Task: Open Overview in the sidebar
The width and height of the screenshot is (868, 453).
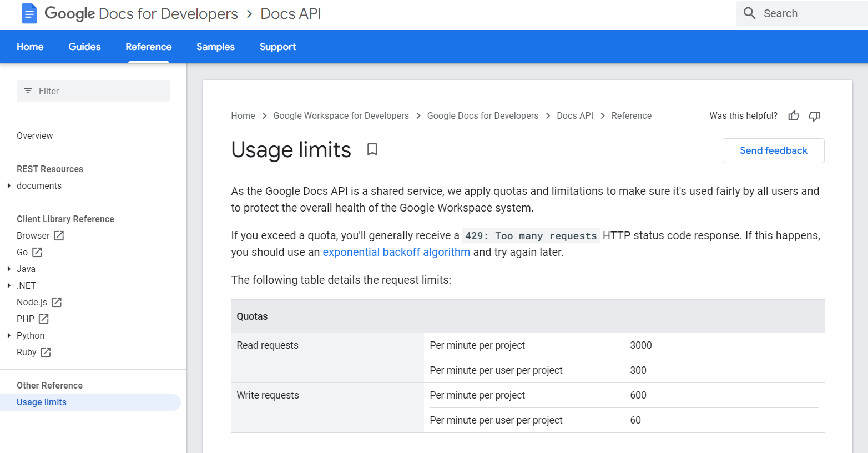Action: (35, 135)
